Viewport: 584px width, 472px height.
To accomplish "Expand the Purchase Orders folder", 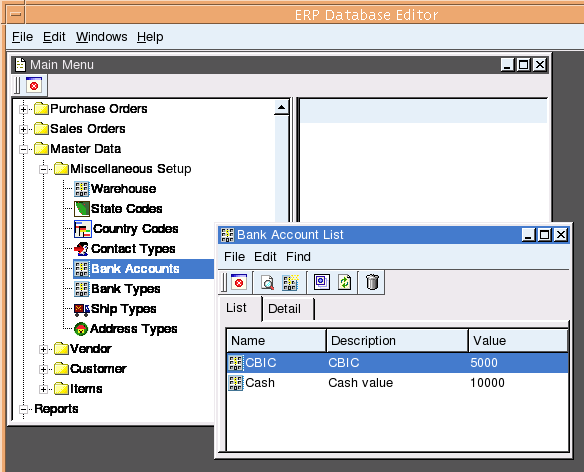I will (x=23, y=109).
